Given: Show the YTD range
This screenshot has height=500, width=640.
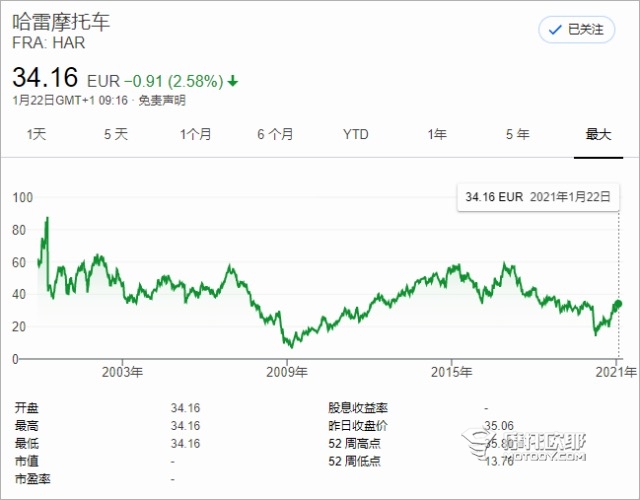Looking at the screenshot, I should 356,134.
